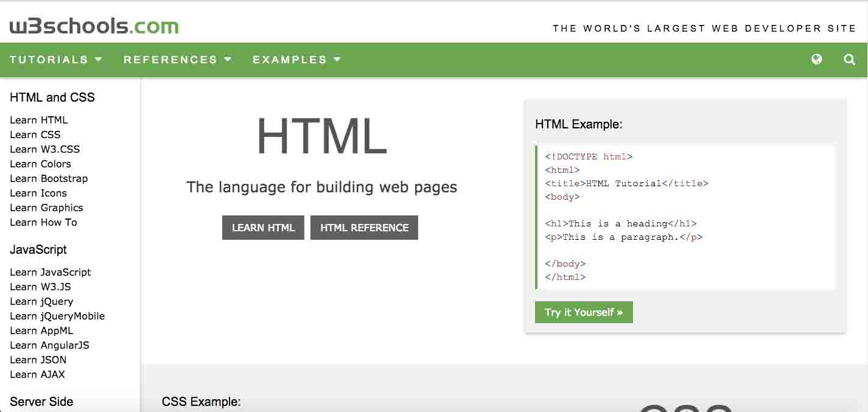Click 'The language for building web pages' text

coord(321,187)
